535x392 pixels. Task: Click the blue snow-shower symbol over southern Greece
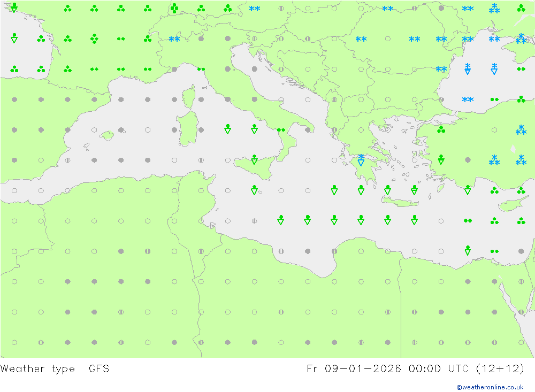point(361,160)
